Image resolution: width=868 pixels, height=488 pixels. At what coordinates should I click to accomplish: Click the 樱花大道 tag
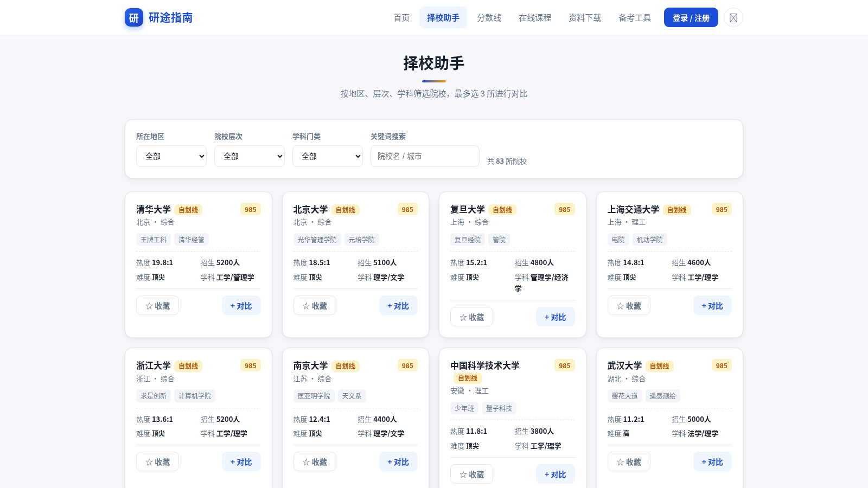point(625,396)
